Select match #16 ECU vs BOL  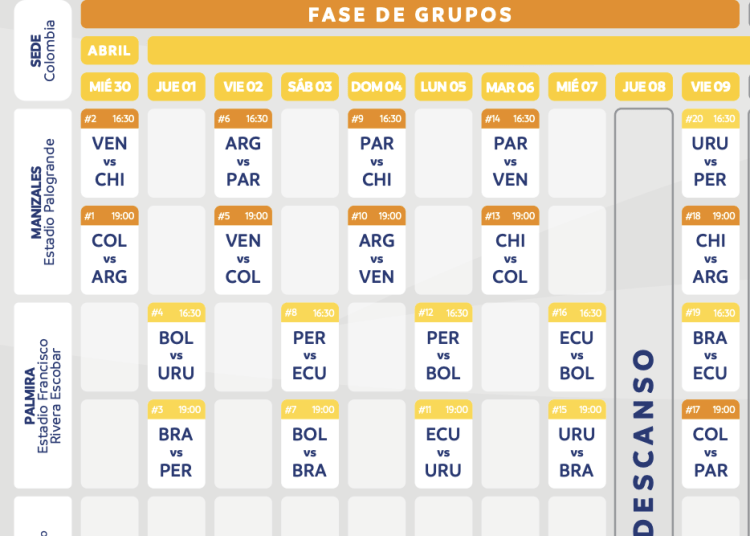tap(577, 348)
